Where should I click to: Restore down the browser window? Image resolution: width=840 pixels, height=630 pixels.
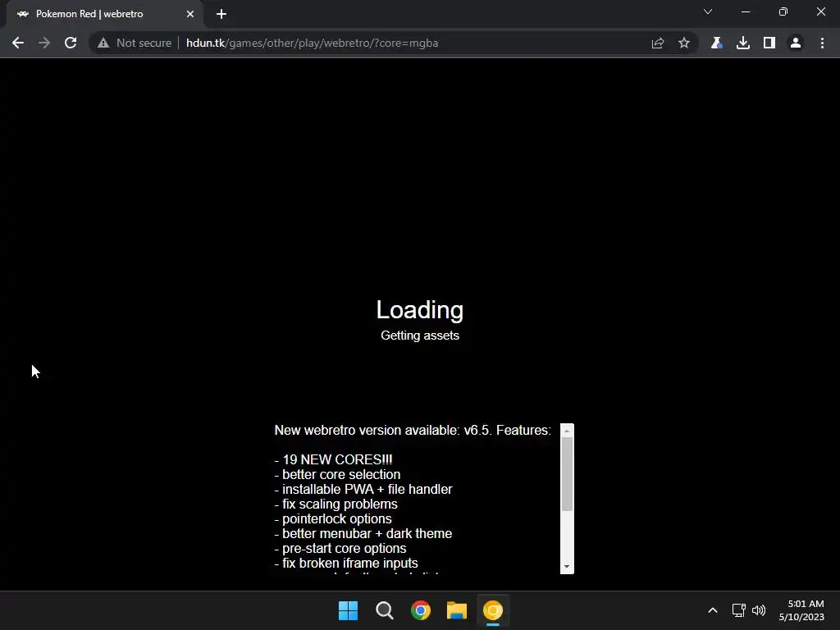click(x=783, y=11)
